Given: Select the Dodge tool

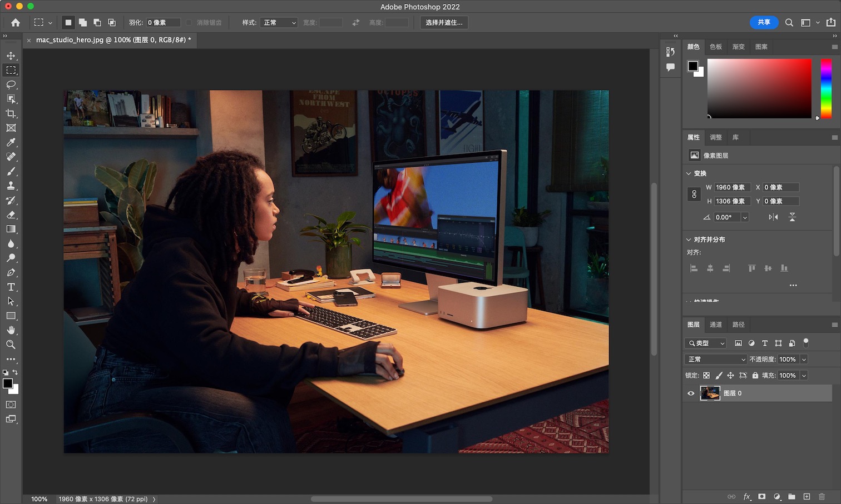Looking at the screenshot, I should point(11,258).
